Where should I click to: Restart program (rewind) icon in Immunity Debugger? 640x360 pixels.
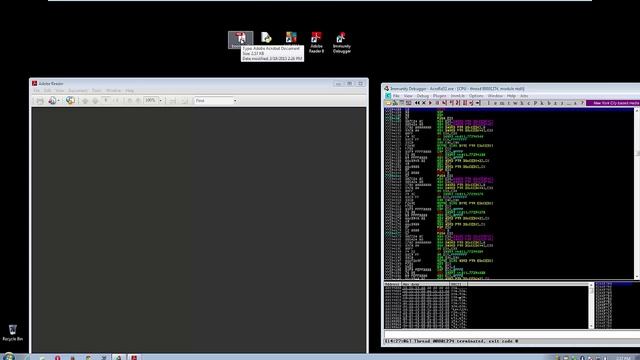click(417, 103)
